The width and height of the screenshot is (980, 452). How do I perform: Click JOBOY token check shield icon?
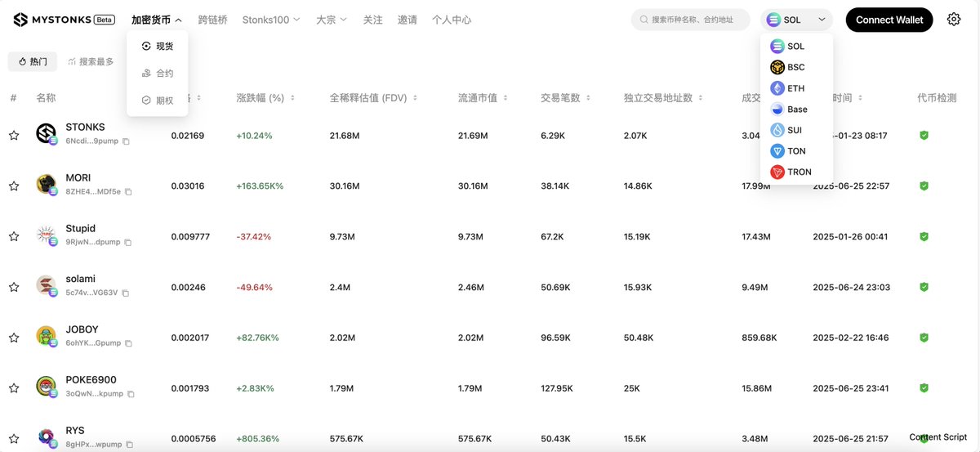tap(924, 338)
